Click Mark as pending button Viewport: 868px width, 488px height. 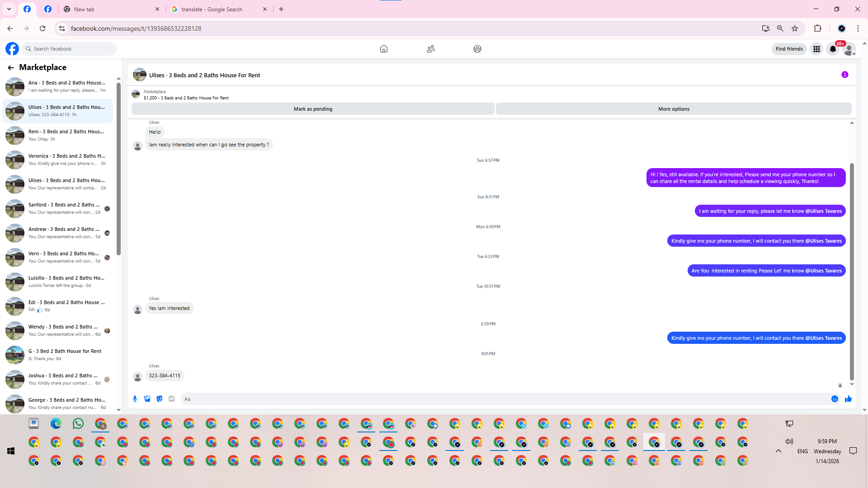313,109
